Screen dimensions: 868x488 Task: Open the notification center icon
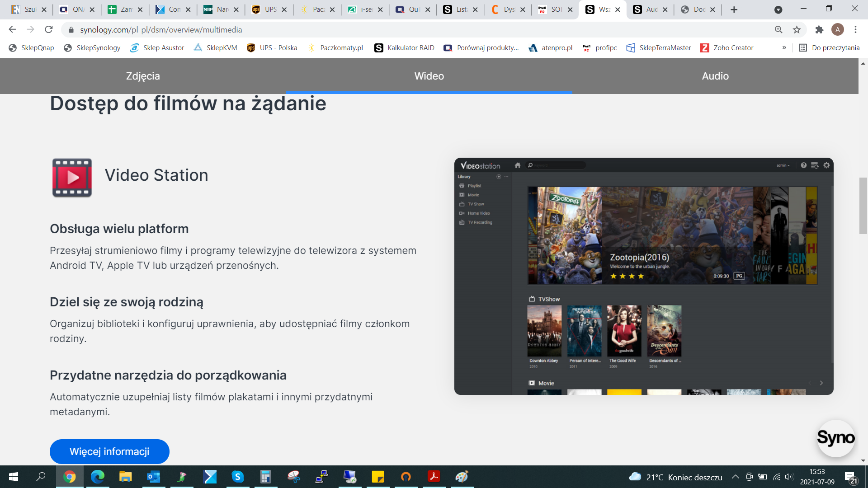(851, 477)
